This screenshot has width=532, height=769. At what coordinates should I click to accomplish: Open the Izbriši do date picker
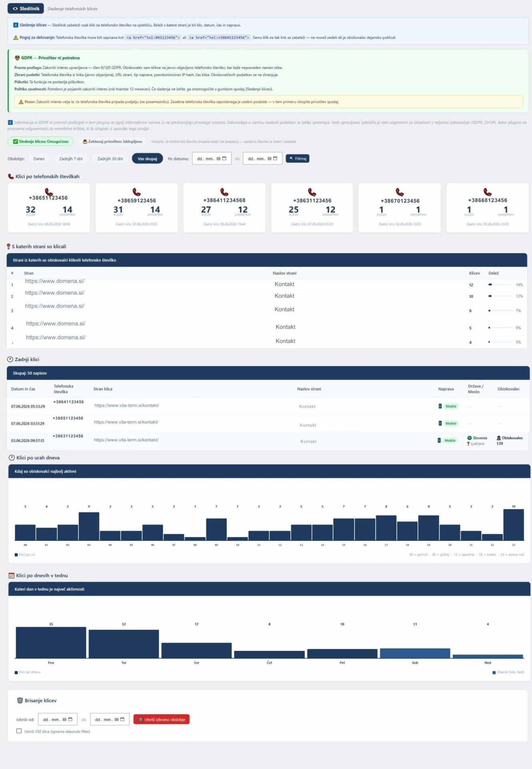110,719
